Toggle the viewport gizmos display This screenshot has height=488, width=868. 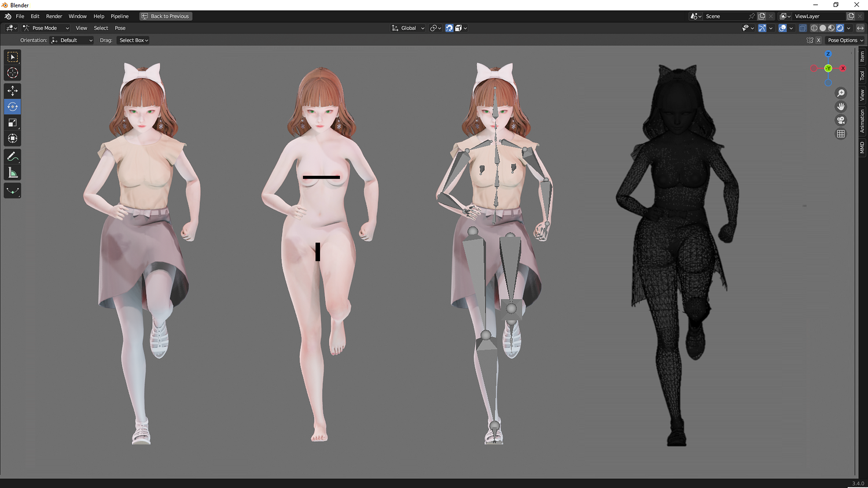(762, 28)
